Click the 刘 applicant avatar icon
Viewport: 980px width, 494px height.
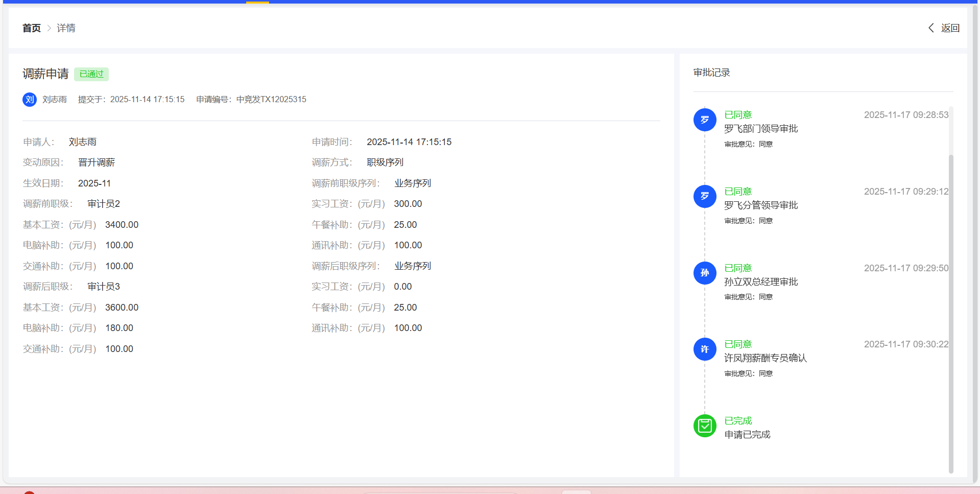pos(30,100)
